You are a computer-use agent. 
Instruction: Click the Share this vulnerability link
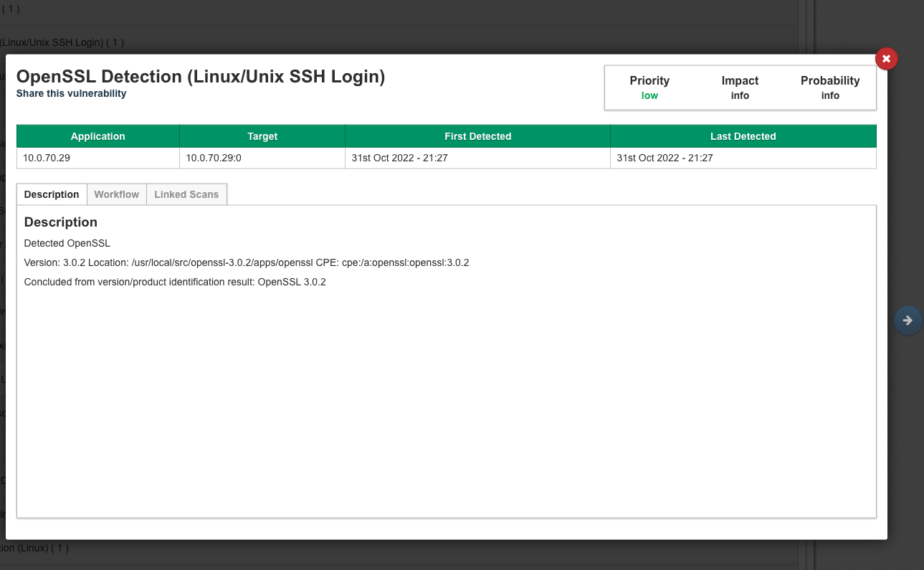71,93
